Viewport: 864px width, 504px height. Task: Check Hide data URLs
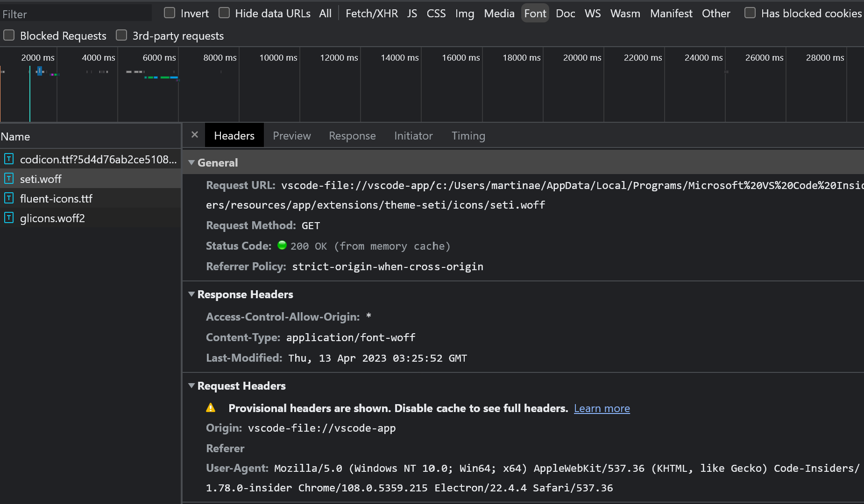click(225, 13)
